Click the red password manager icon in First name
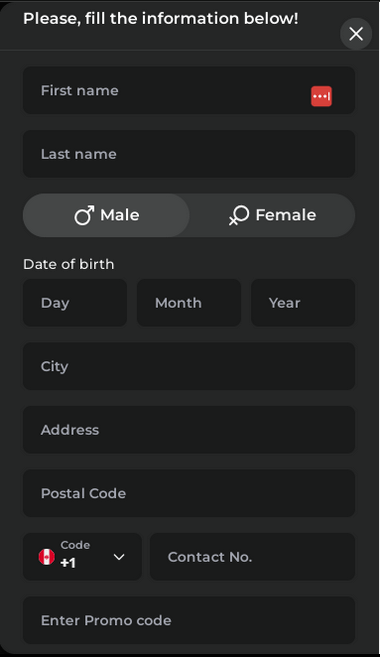The width and height of the screenshot is (380, 657). [x=321, y=96]
